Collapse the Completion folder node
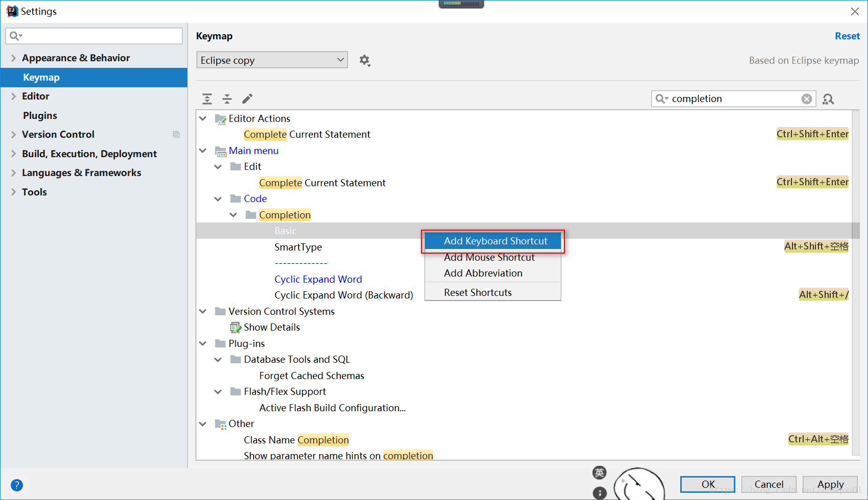This screenshot has height=500, width=868. pos(234,215)
